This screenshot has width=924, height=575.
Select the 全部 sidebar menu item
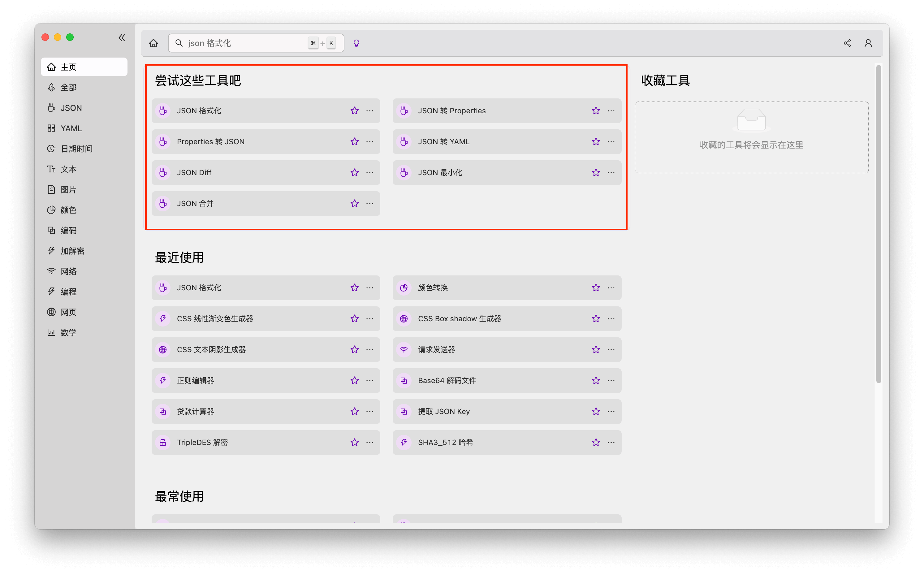68,88
